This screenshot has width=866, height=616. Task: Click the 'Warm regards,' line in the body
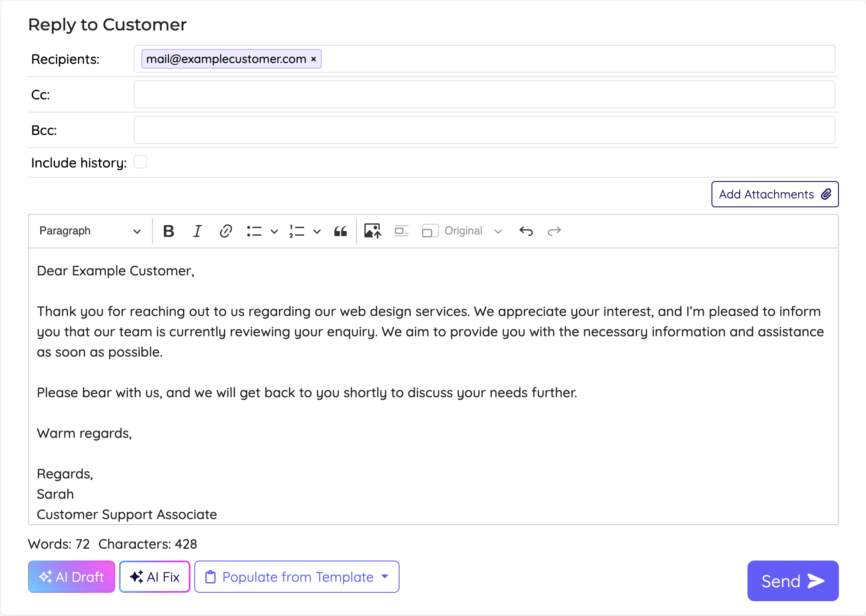click(x=84, y=433)
